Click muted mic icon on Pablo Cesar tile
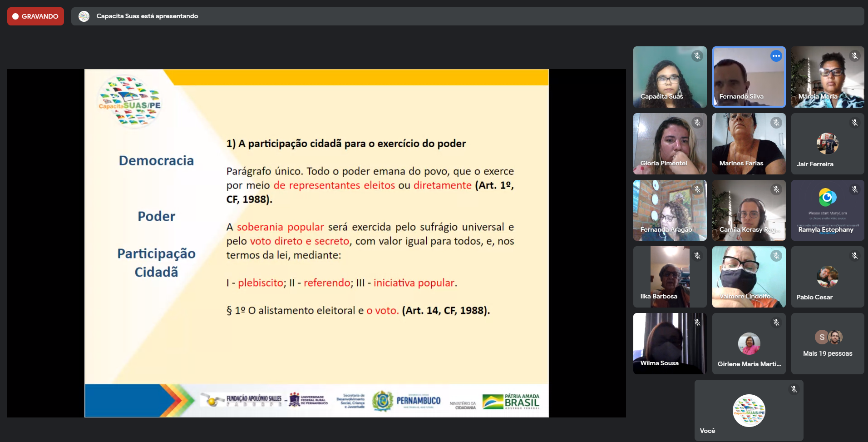868x442 pixels. [x=854, y=256]
